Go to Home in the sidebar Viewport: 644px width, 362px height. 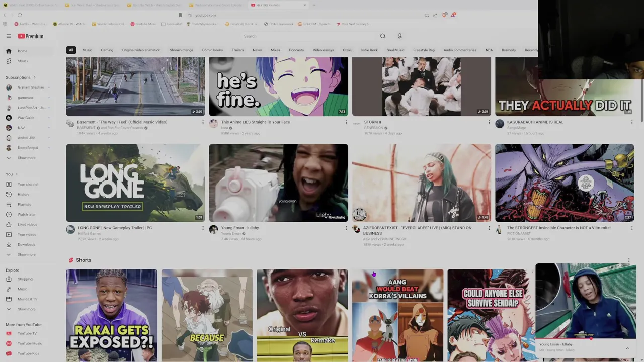tap(29, 51)
